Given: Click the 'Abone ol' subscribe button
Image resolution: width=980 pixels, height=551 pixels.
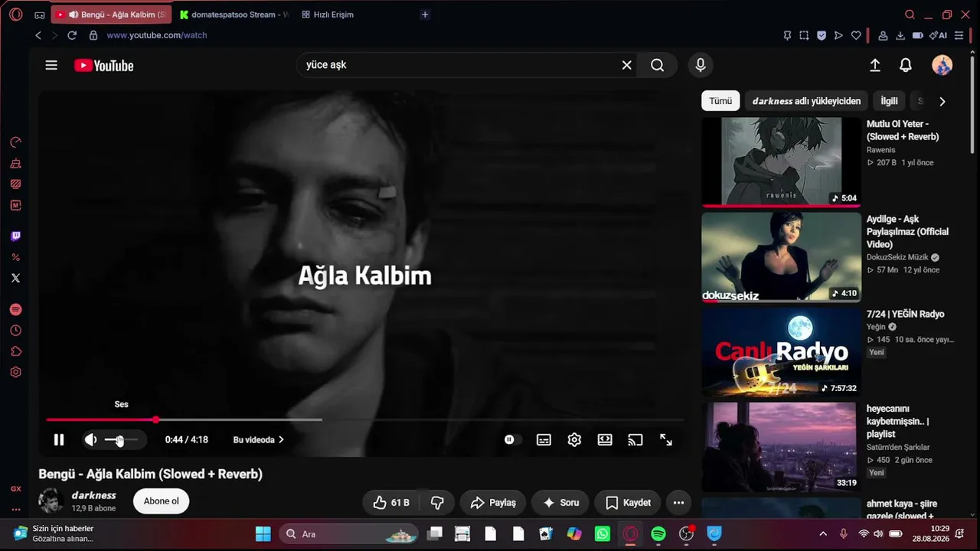Looking at the screenshot, I should pos(162,502).
